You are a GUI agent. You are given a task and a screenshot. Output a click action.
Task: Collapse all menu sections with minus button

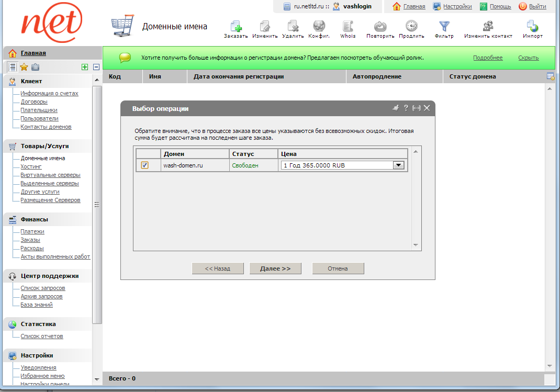pyautogui.click(x=96, y=67)
